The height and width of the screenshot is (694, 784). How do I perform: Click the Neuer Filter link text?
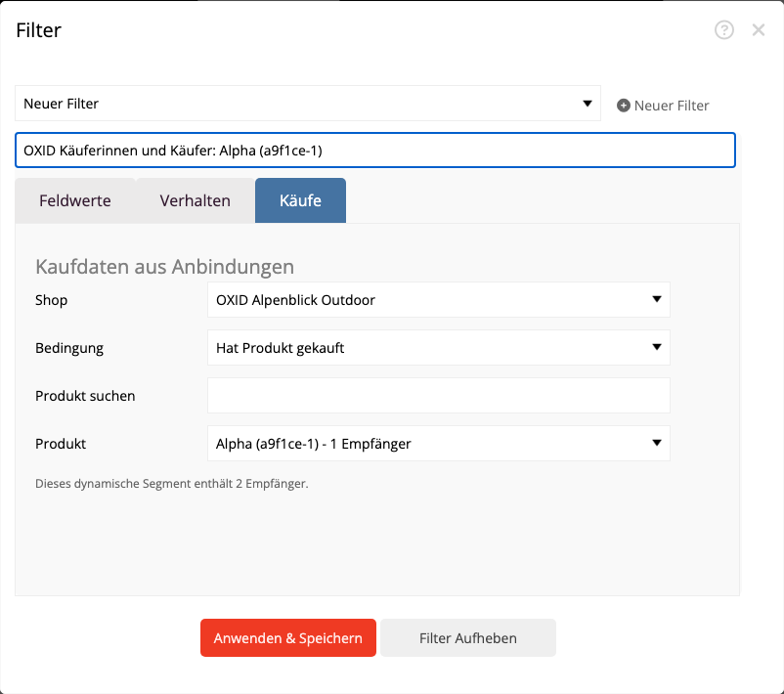point(671,106)
